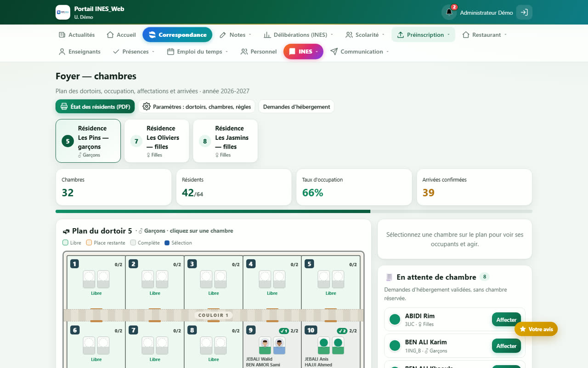Image resolution: width=588 pixels, height=368 pixels.
Task: Click the pencil icon beside Notes
Action: click(x=223, y=35)
